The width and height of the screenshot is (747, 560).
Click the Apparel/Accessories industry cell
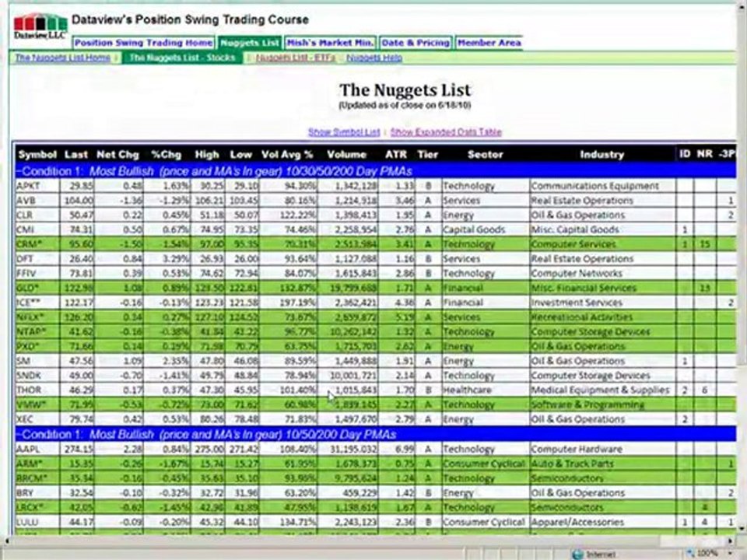pyautogui.click(x=602, y=522)
